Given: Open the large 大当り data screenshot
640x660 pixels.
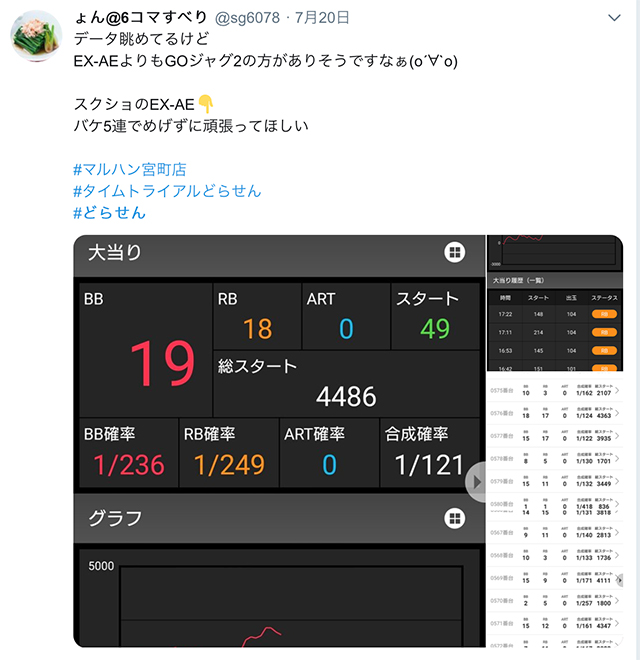Looking at the screenshot, I should tap(280, 441).
